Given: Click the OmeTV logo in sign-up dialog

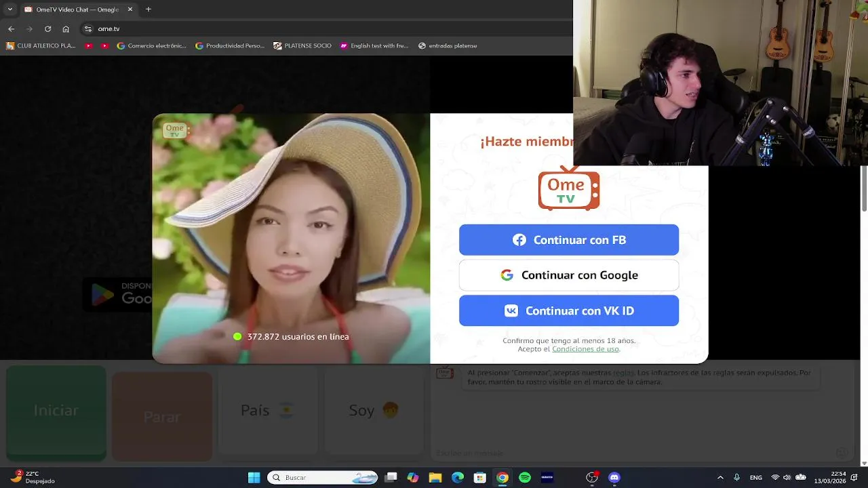Looking at the screenshot, I should 568,188.
